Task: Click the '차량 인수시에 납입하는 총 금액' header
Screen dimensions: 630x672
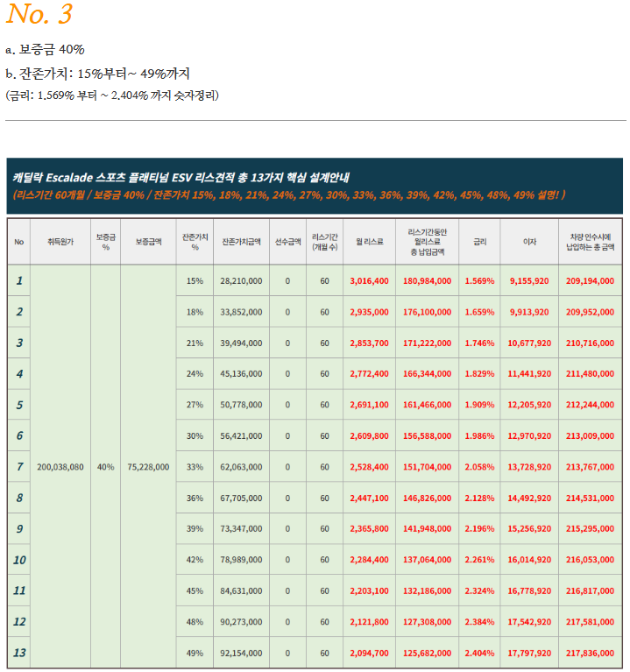Action: (591, 242)
